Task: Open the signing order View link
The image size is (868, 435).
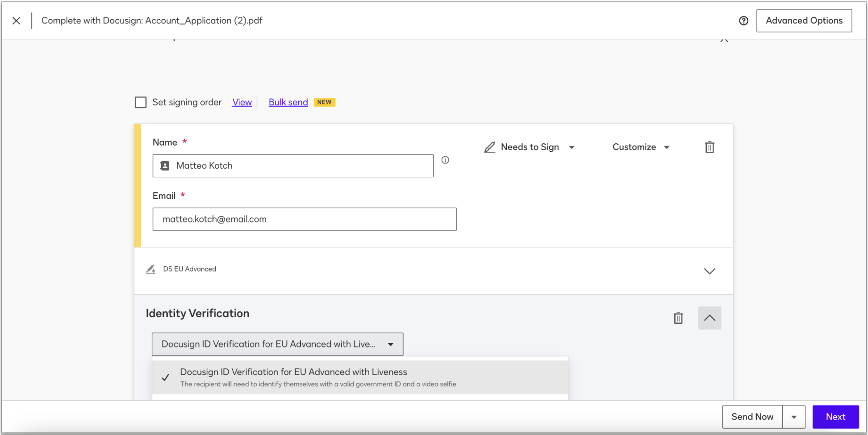Action: point(242,102)
